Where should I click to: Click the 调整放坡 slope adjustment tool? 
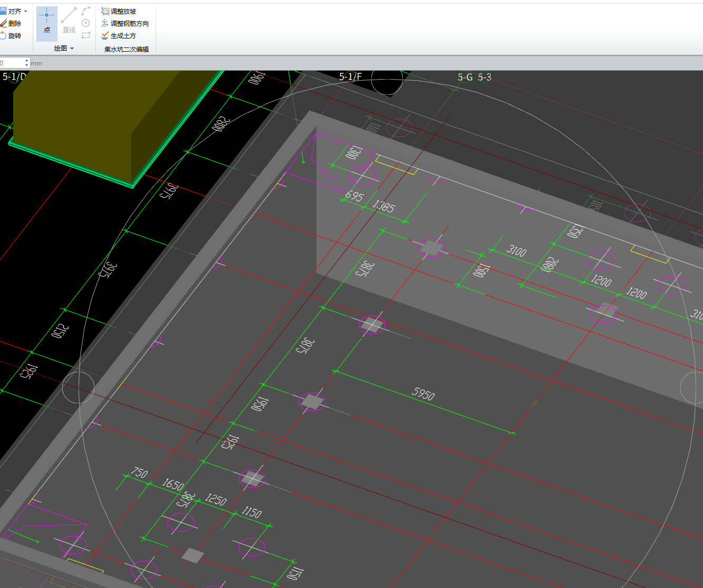tap(119, 11)
